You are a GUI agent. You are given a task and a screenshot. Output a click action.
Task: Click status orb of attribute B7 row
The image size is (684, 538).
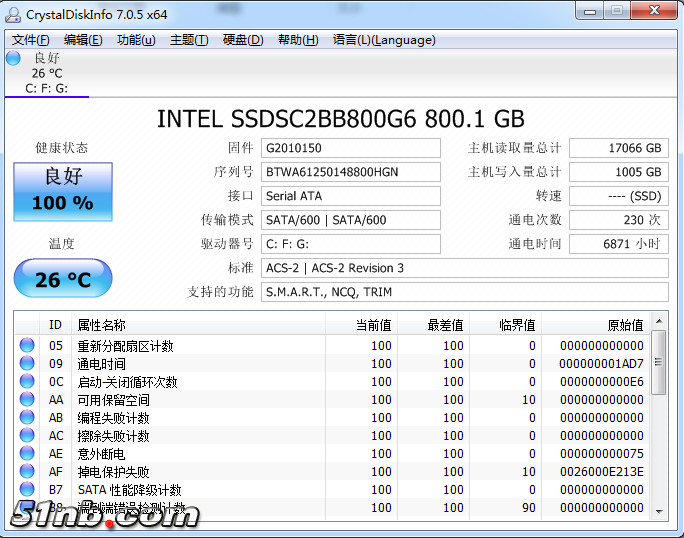point(27,489)
